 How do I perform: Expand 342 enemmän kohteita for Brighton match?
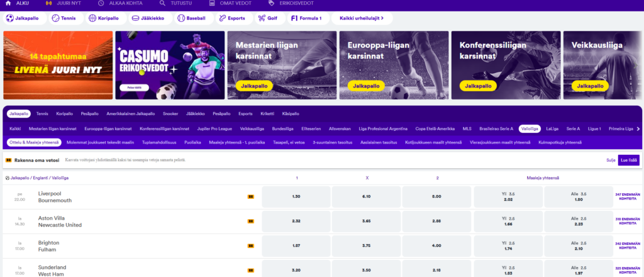[x=628, y=246]
